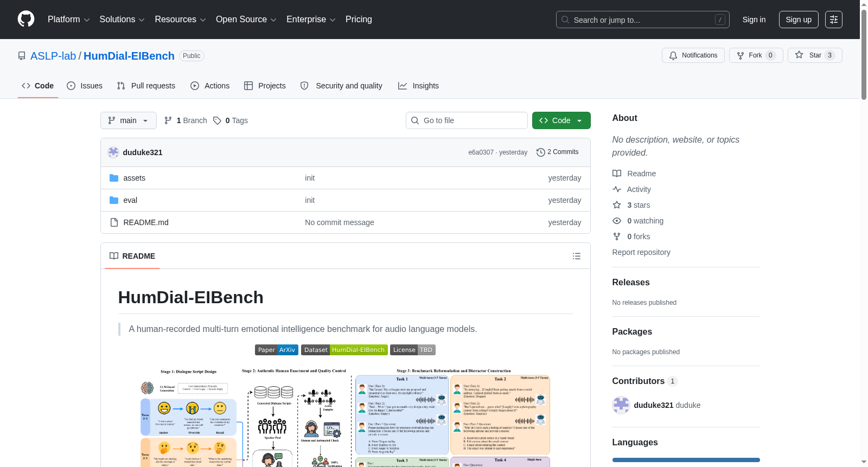Click the Dataset HumDial-EIBench badge
The height and width of the screenshot is (467, 868).
click(x=344, y=350)
